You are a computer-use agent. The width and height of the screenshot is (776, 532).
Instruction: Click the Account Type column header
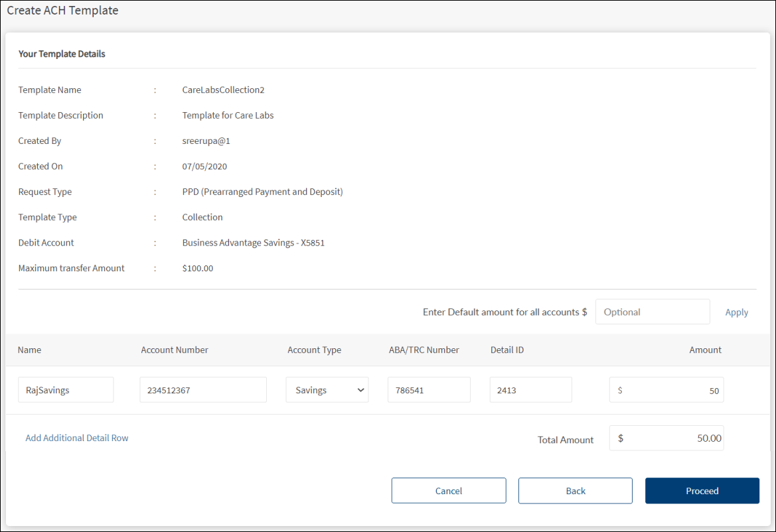pos(314,350)
